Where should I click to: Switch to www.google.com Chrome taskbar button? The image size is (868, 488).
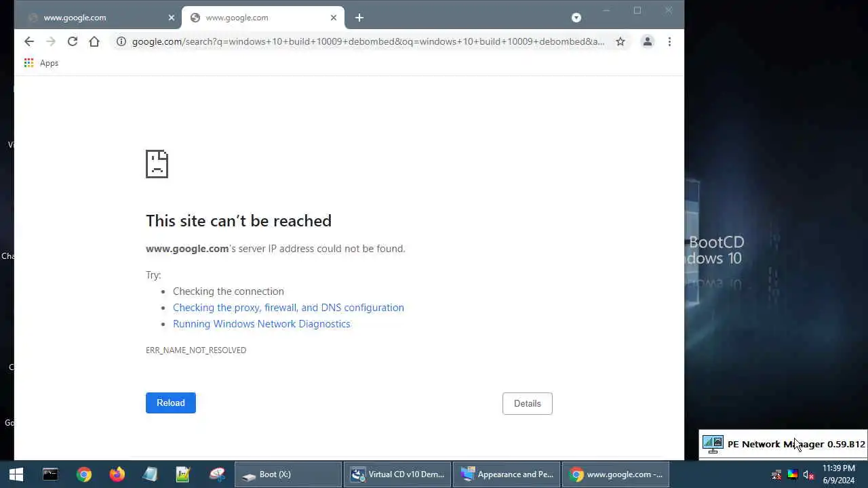(x=616, y=474)
